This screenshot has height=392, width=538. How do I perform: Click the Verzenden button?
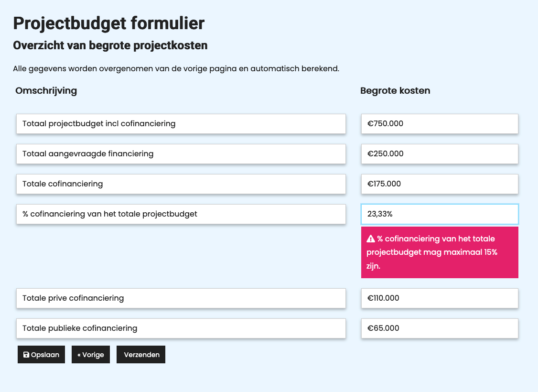coord(141,354)
